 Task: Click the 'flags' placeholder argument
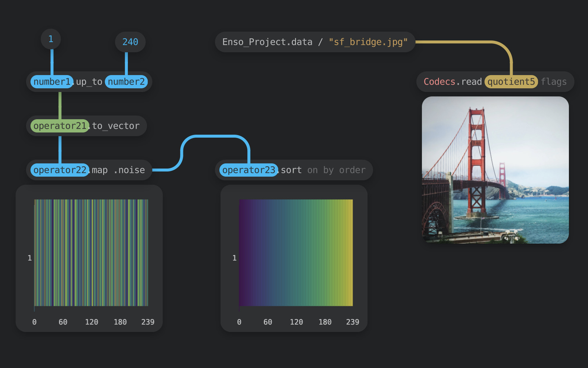pos(553,82)
